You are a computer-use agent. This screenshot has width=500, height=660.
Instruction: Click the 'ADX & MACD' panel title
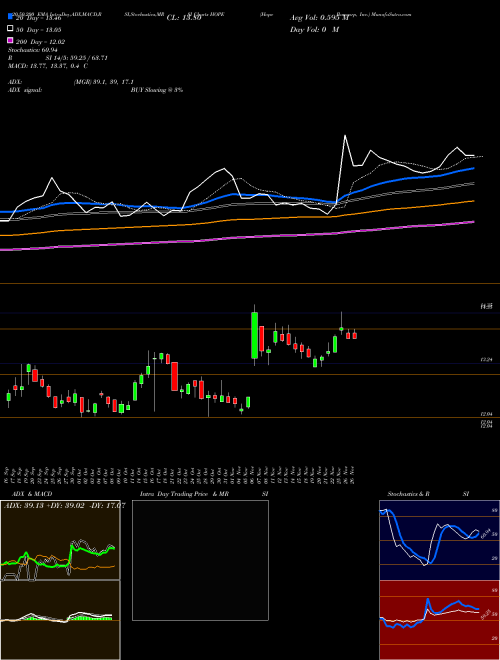(32, 494)
